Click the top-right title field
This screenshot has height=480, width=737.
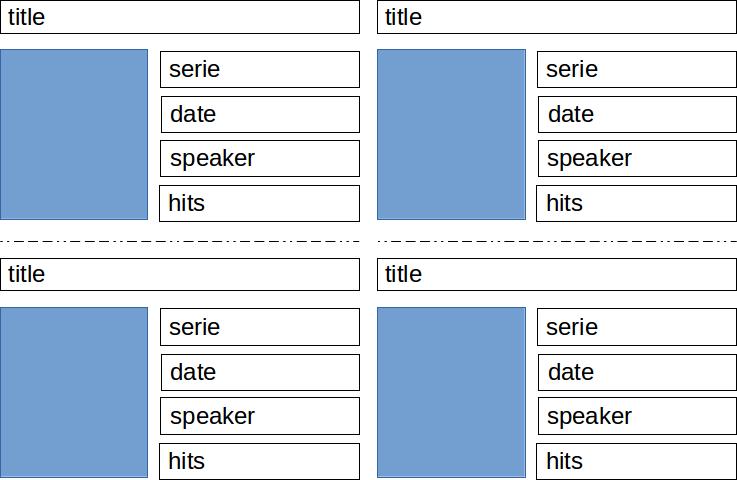[557, 17]
